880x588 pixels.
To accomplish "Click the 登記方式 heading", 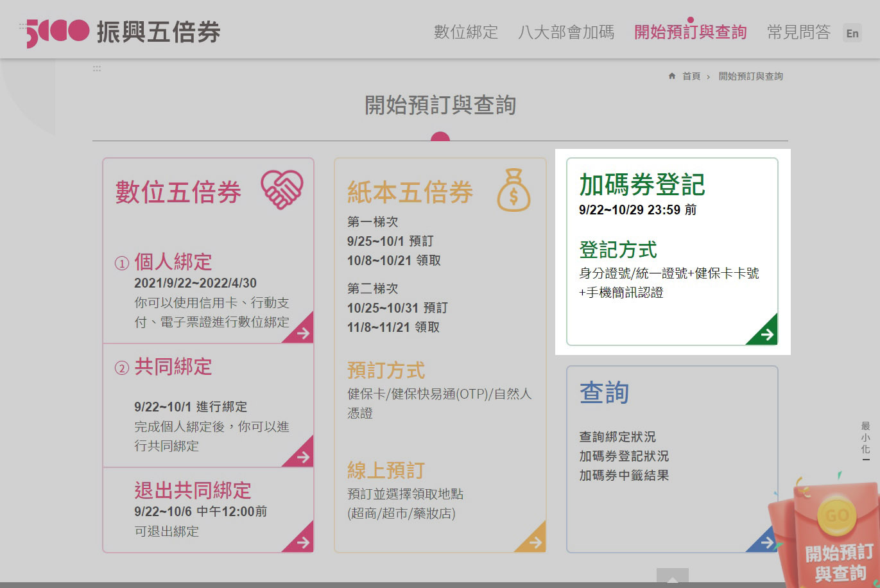I will [x=618, y=249].
